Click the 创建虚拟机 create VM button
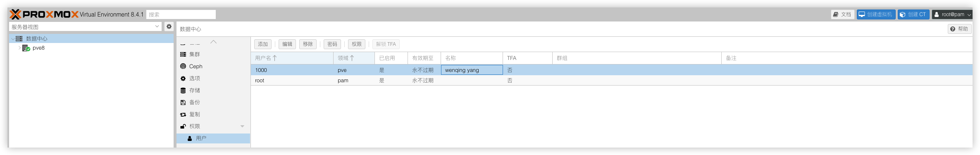 click(876, 14)
